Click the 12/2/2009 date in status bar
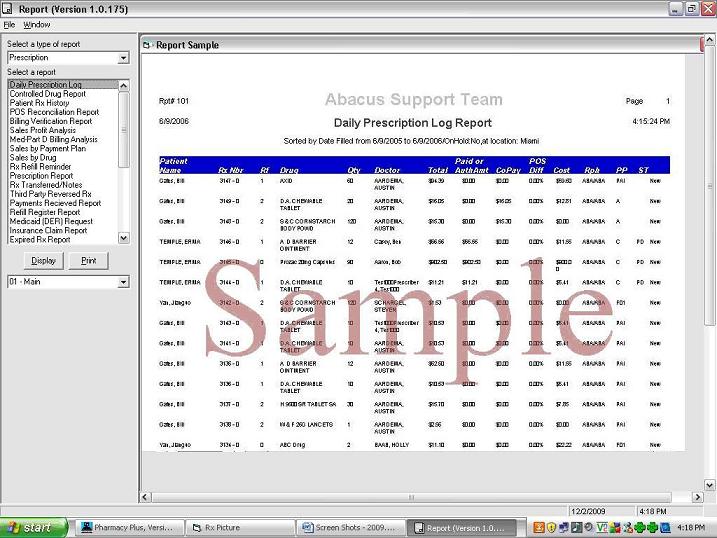The height and width of the screenshot is (538, 717). [588, 511]
